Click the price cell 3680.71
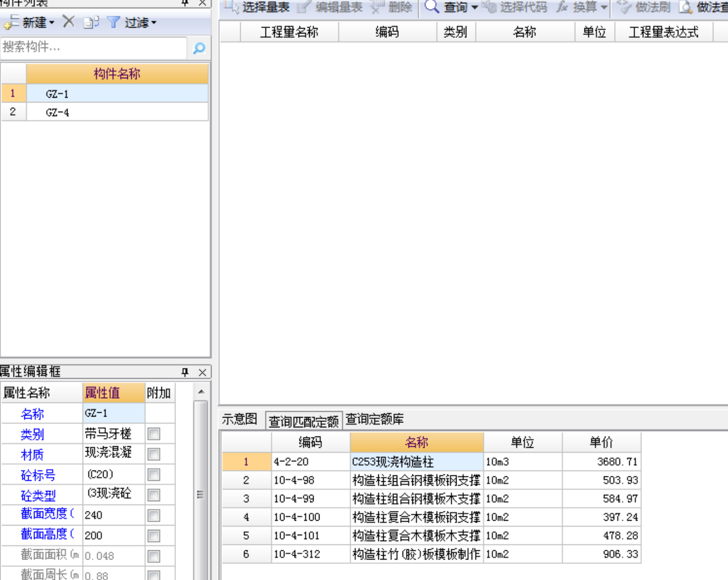The image size is (728, 580). point(601,462)
